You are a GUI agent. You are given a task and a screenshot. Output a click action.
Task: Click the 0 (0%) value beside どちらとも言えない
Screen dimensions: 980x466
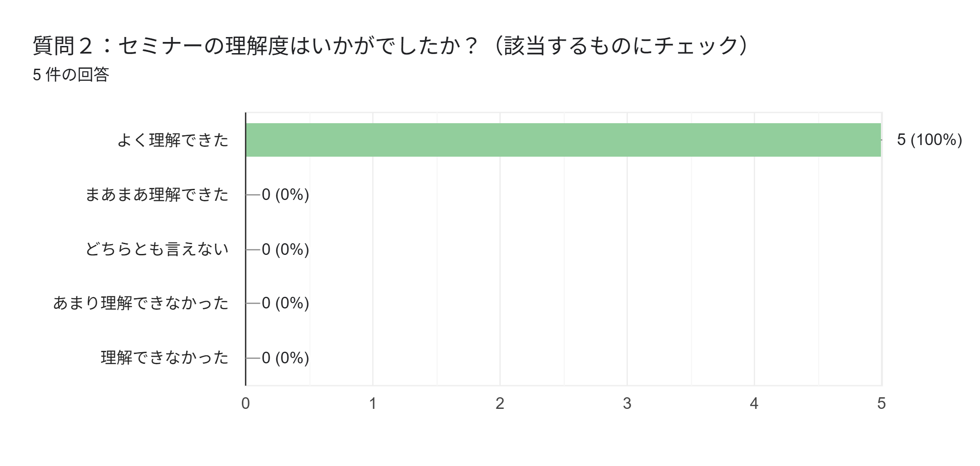285,249
